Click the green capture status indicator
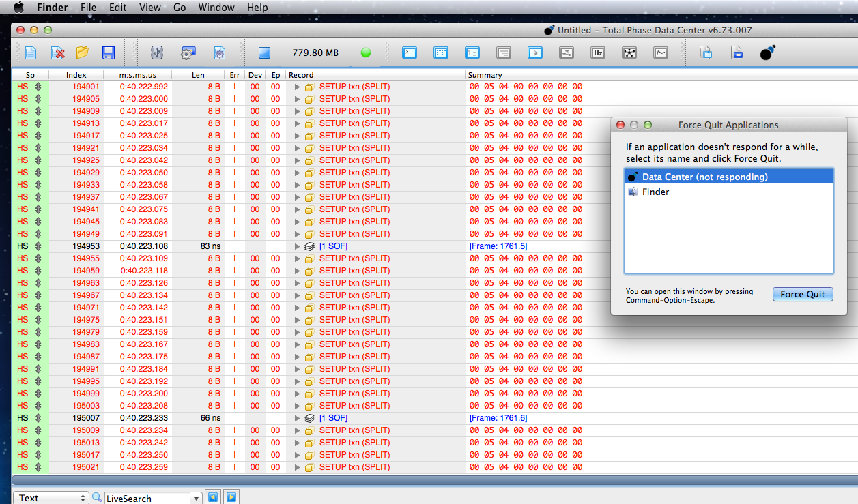858x504 pixels. (366, 53)
